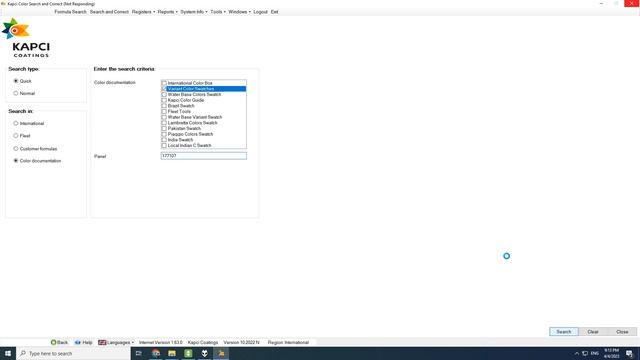
Task: Click the Kapci Coatings logo
Action: 27,38
